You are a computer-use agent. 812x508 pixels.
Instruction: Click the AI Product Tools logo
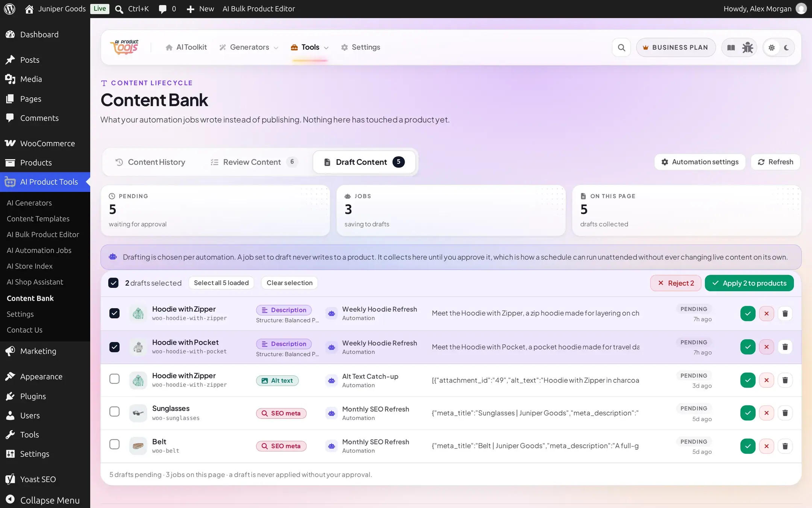click(125, 47)
